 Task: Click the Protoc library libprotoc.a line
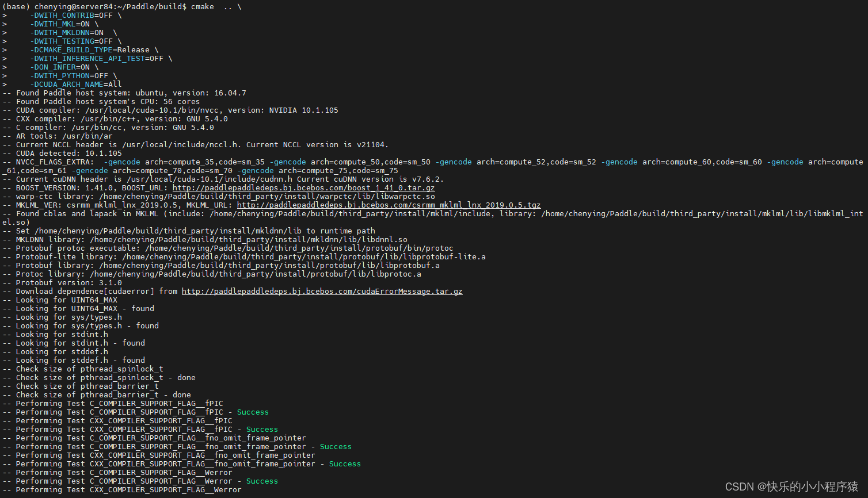(212, 274)
